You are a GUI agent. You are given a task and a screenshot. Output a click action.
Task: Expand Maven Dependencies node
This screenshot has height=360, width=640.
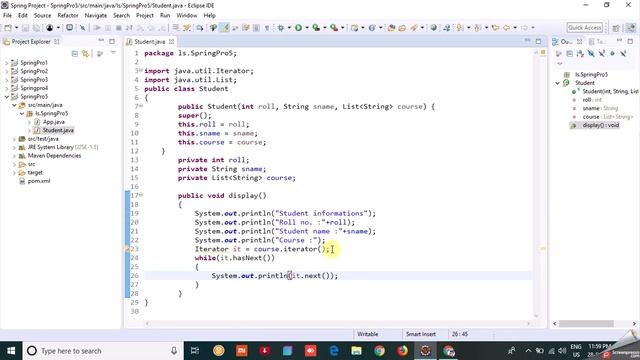click(x=14, y=156)
